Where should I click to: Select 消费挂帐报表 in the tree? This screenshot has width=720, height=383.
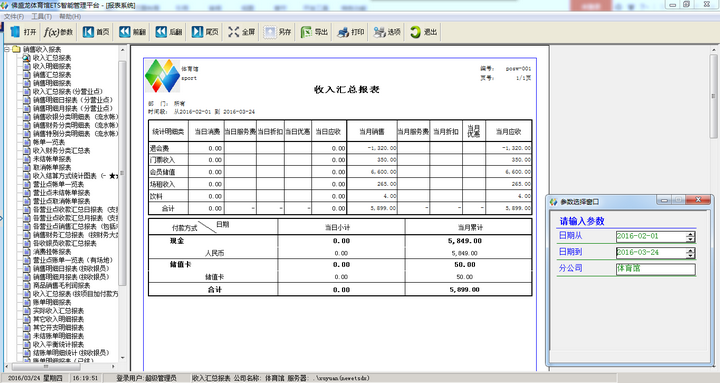[52, 252]
